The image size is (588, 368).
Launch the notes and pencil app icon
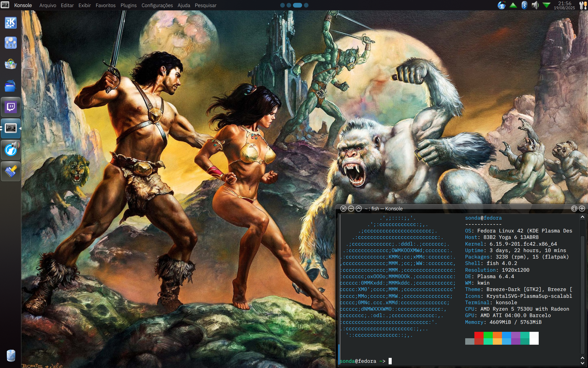pos(11,171)
